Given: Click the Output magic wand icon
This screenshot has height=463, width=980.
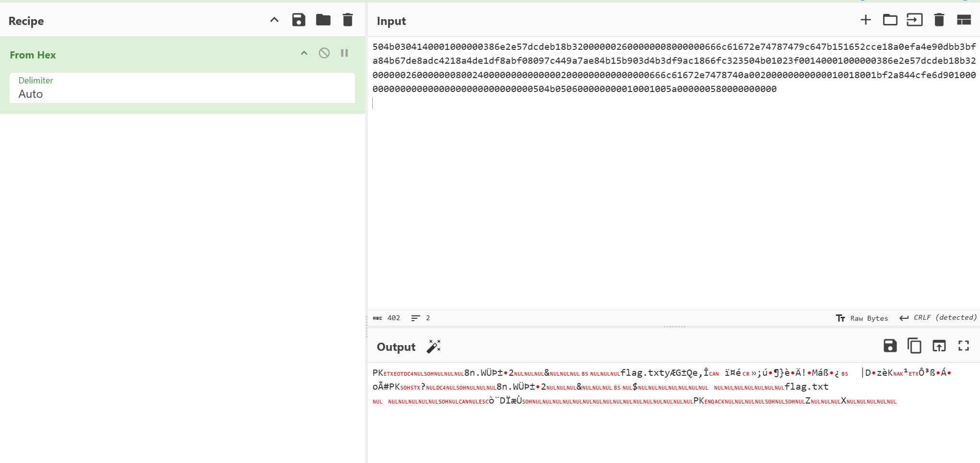Looking at the screenshot, I should 434,347.
